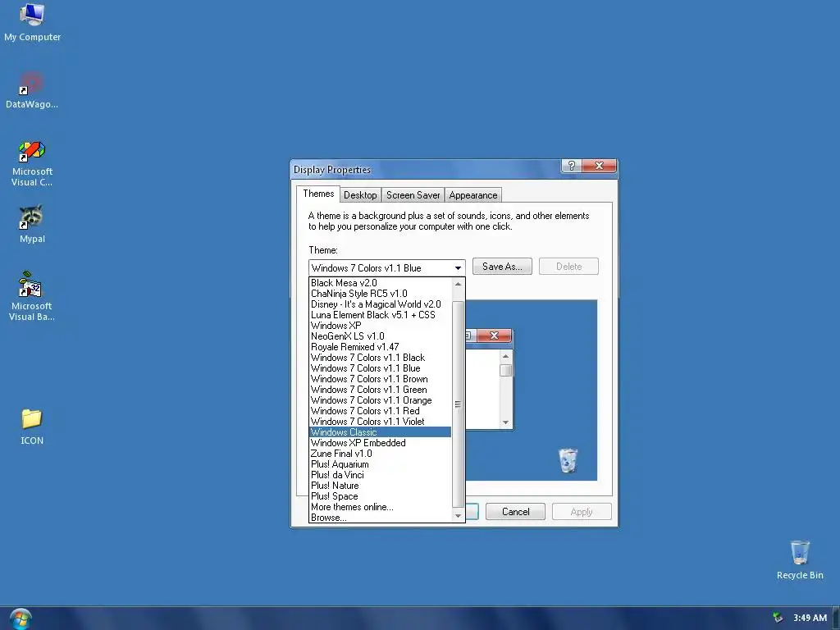The height and width of the screenshot is (630, 840).
Task: Pick Disney - It's a Magical World v2.0
Action: pos(381,304)
